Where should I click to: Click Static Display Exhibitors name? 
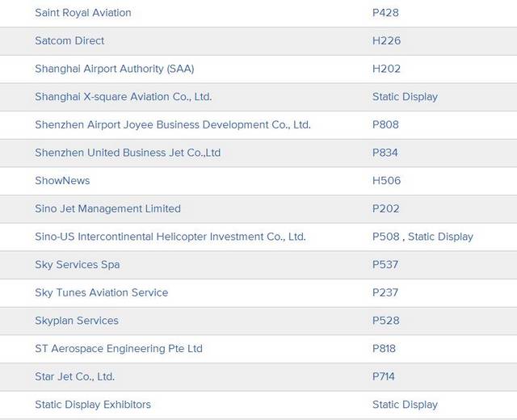92,404
